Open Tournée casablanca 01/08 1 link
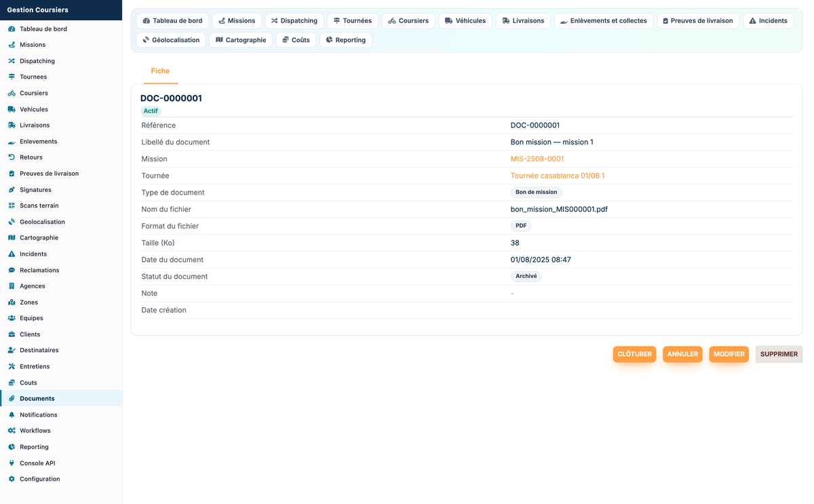 (x=558, y=176)
